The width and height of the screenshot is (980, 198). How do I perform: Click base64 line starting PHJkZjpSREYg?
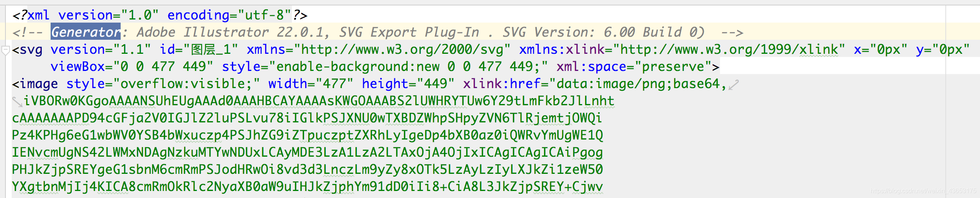307,170
